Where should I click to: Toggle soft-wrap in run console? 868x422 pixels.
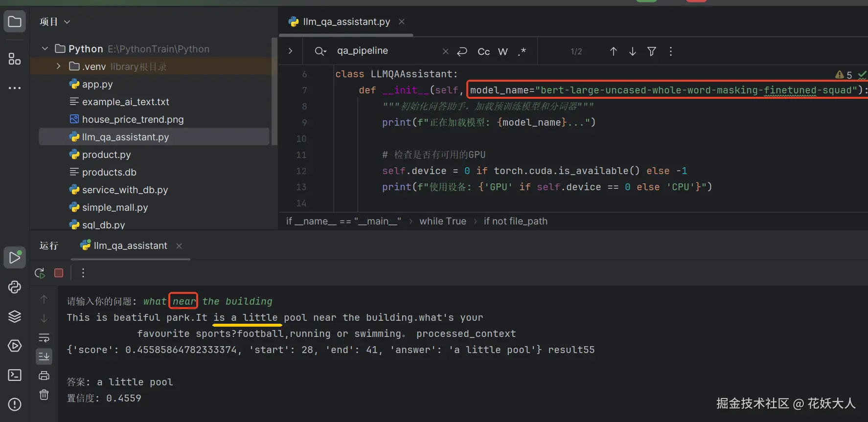[44, 337]
